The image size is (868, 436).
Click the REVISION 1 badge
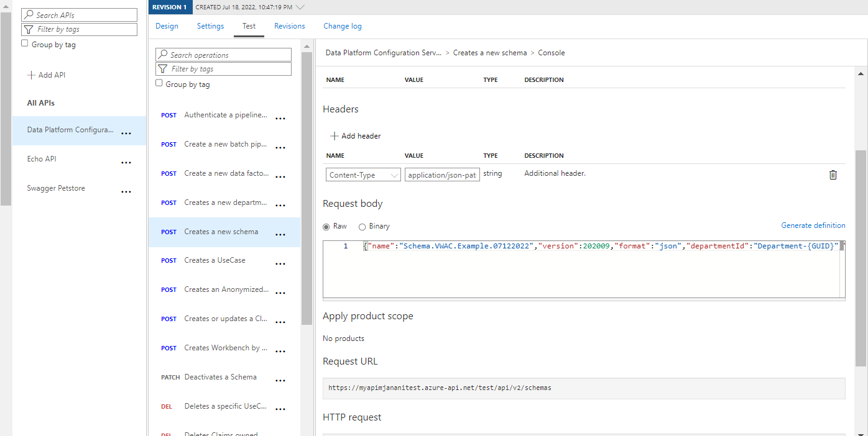pyautogui.click(x=170, y=7)
